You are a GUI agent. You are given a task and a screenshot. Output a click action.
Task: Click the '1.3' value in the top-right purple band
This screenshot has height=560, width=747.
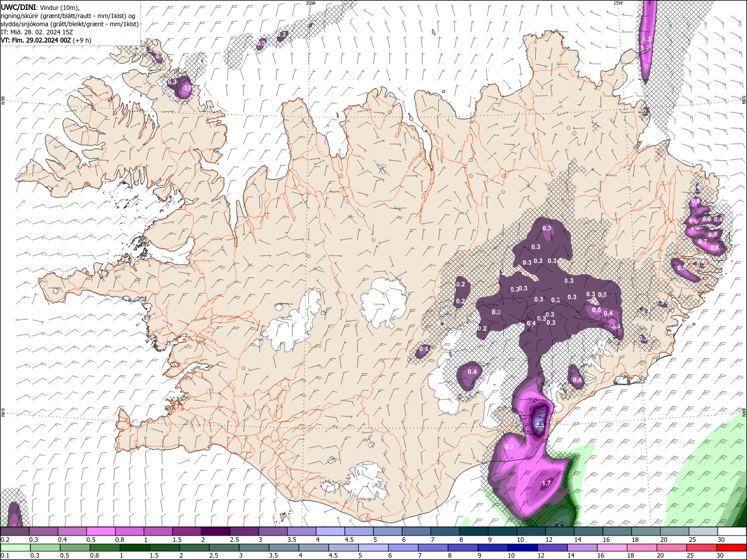click(646, 40)
